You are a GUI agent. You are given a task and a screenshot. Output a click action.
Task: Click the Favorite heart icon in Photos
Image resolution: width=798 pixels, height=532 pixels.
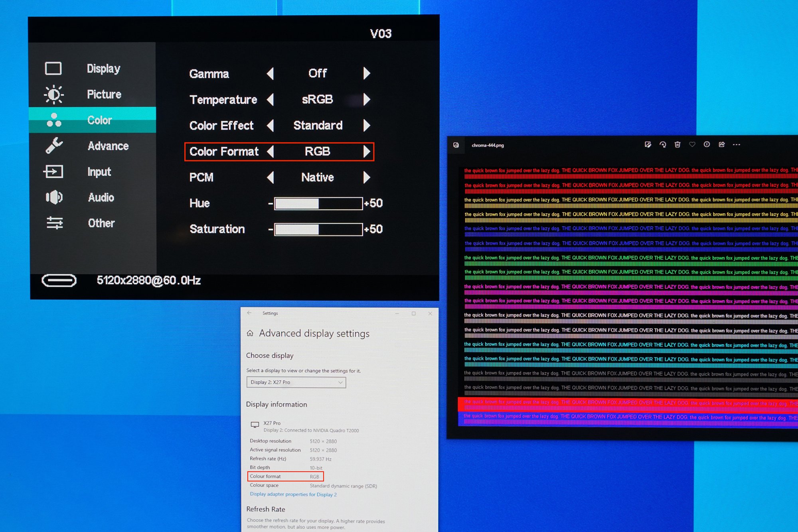pos(692,145)
